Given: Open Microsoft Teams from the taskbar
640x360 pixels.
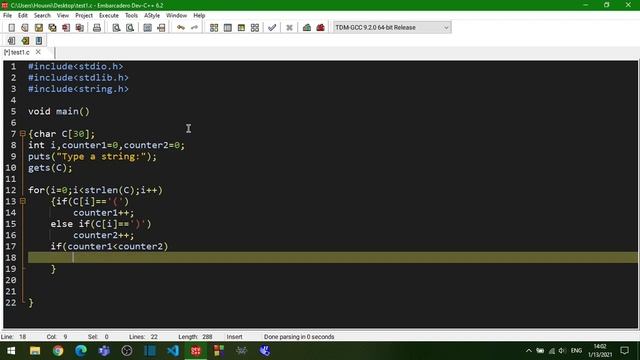Looking at the screenshot, I should click(104, 351).
